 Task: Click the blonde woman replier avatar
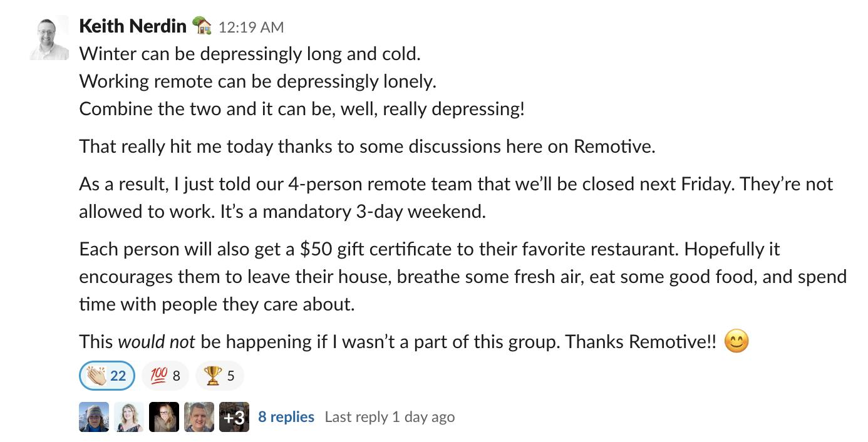pyautogui.click(x=129, y=417)
